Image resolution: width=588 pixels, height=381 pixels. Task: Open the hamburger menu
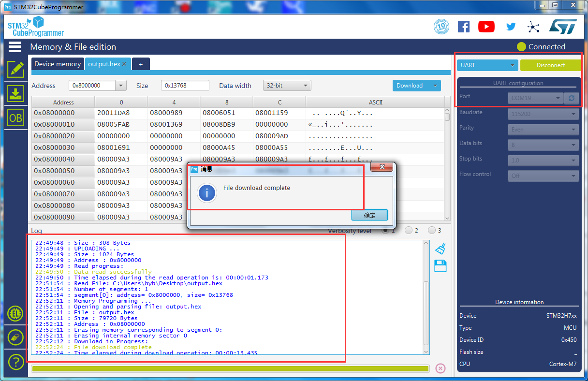[15, 46]
